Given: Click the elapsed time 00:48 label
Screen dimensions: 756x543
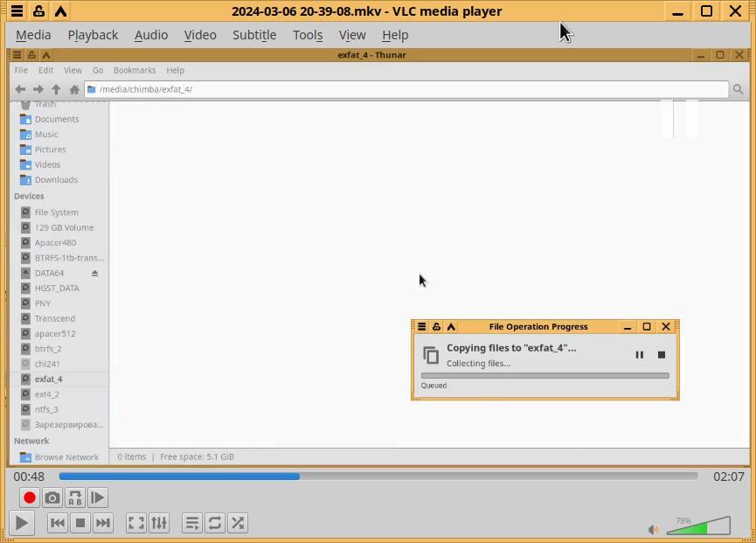Looking at the screenshot, I should pyautogui.click(x=29, y=477).
